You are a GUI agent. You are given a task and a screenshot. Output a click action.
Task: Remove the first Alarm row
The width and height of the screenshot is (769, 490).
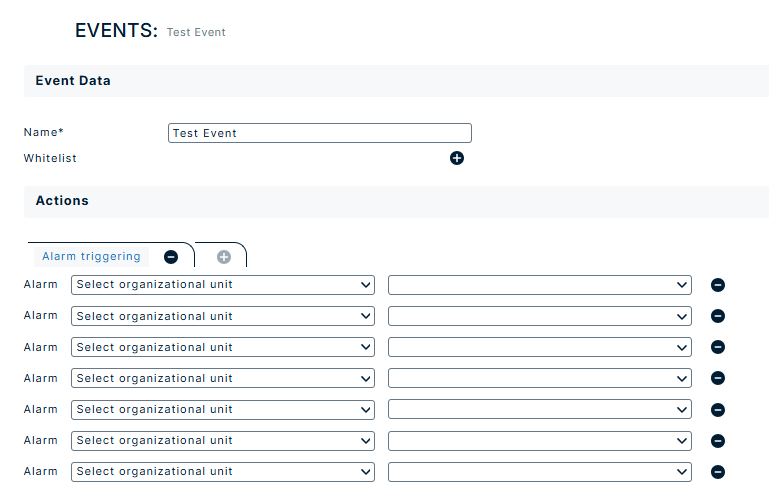point(718,285)
